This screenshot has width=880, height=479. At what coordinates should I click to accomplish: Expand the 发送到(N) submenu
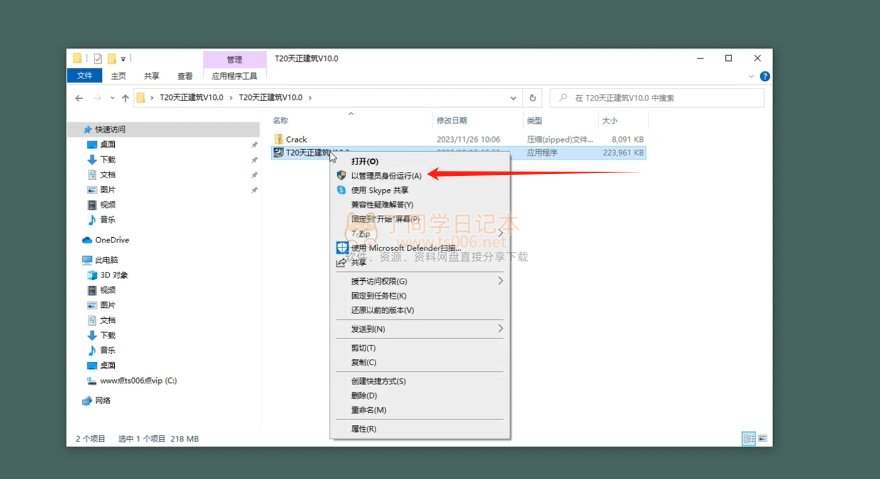click(420, 329)
